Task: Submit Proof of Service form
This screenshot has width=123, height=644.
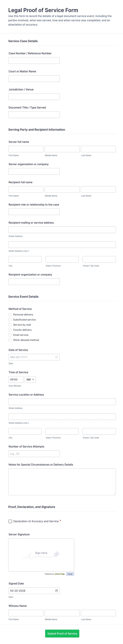Action: [62, 633]
